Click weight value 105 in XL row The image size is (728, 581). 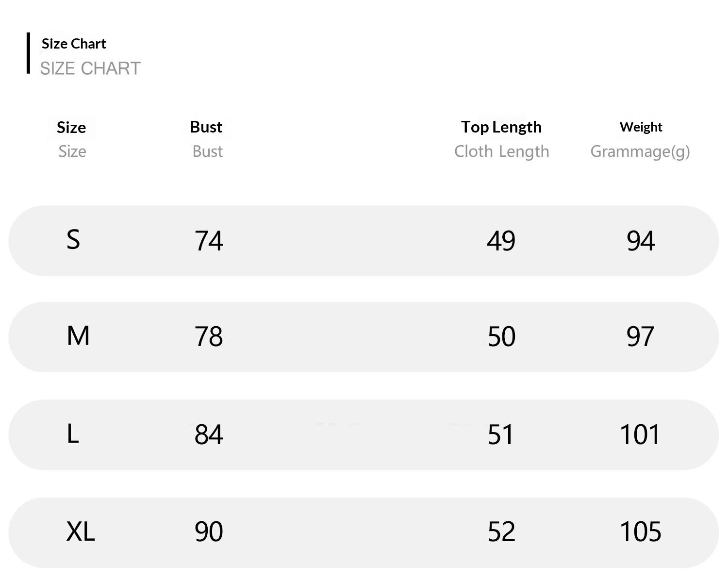click(x=640, y=531)
